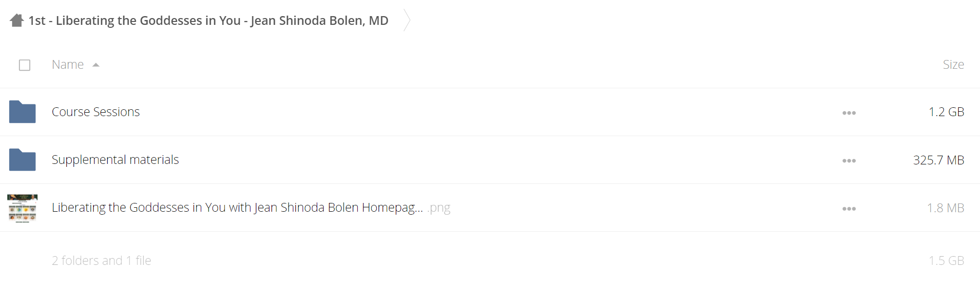Go to the home folder icon
The width and height of the screenshot is (980, 301).
coord(17,20)
